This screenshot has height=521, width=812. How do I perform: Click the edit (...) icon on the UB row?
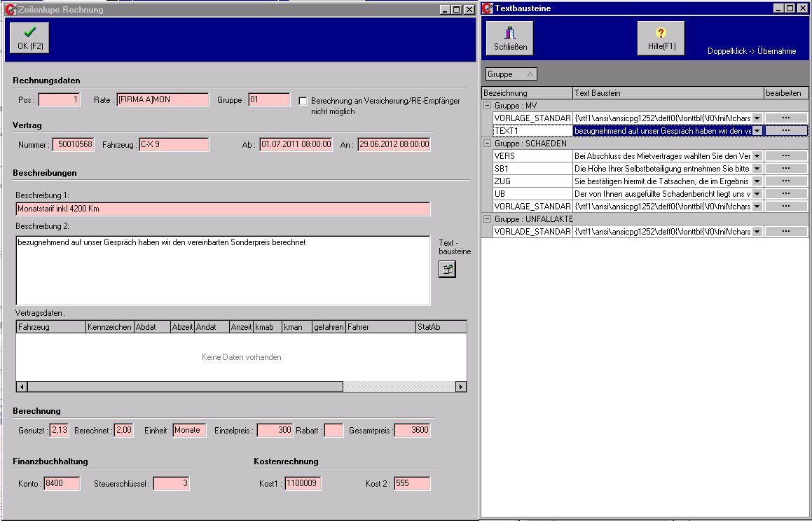[786, 193]
